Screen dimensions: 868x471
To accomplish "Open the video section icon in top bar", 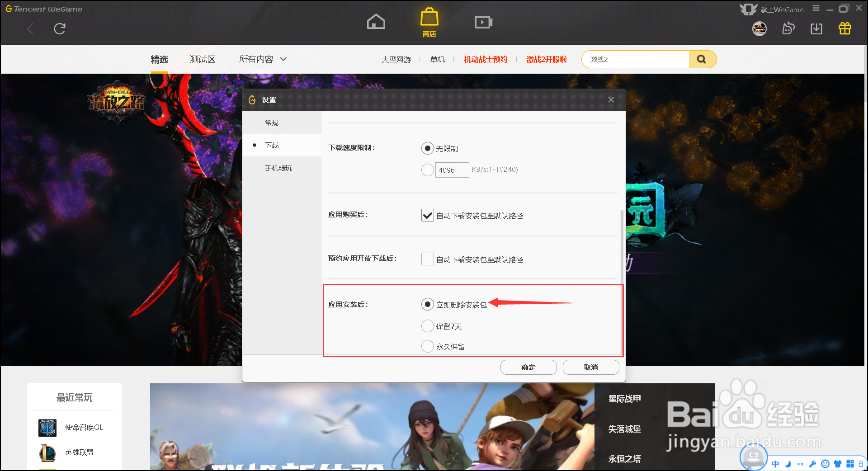I will 483,22.
